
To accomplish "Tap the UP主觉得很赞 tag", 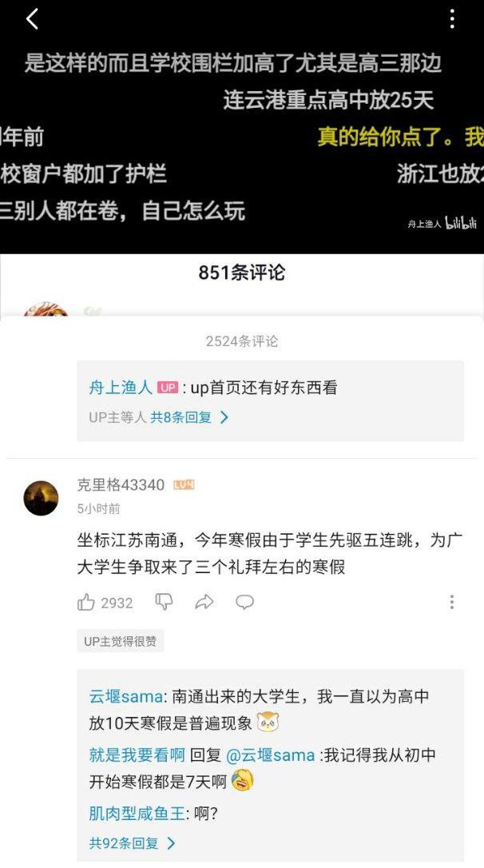I will (120, 641).
